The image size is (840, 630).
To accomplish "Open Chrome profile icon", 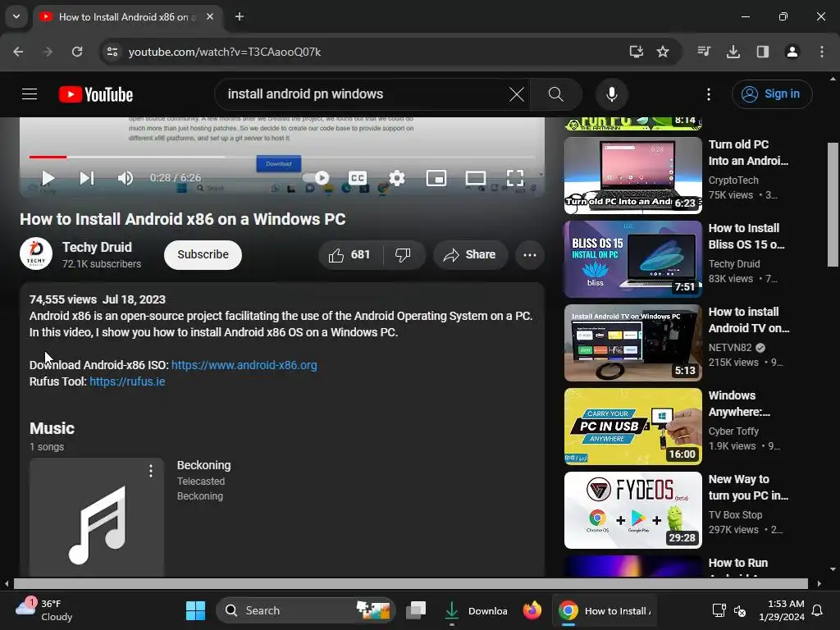I will (792, 52).
